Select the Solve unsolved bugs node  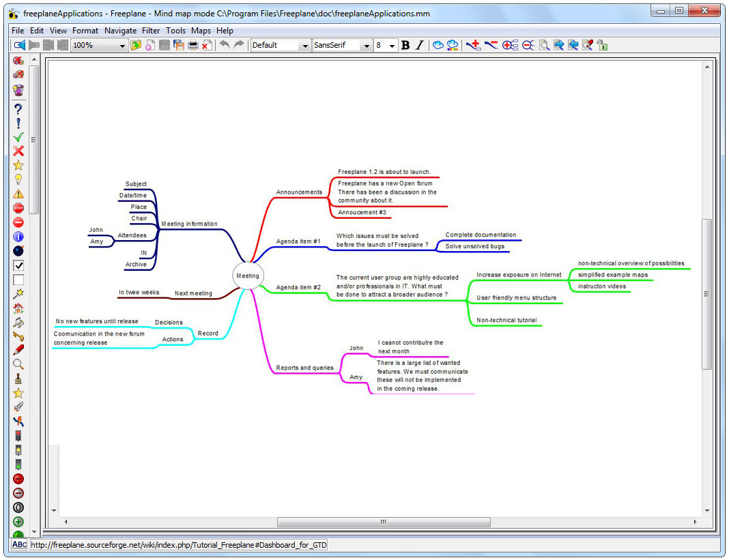(474, 246)
